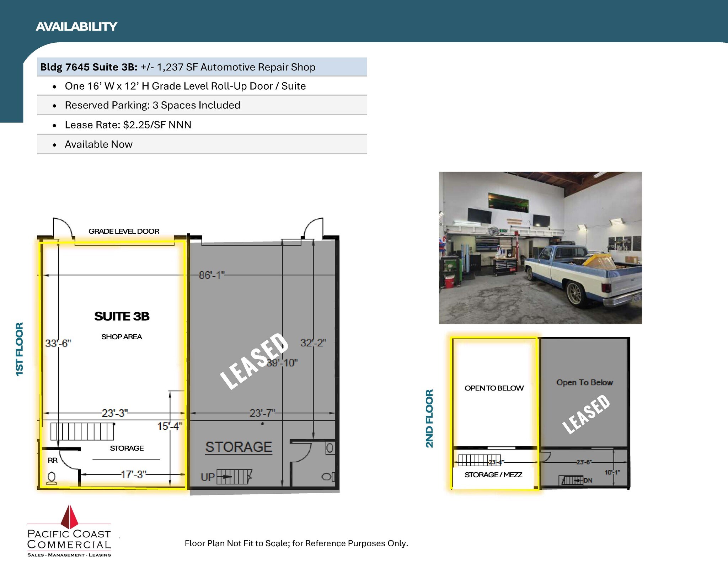Click the OPEN TO BELOW area label

494,388
